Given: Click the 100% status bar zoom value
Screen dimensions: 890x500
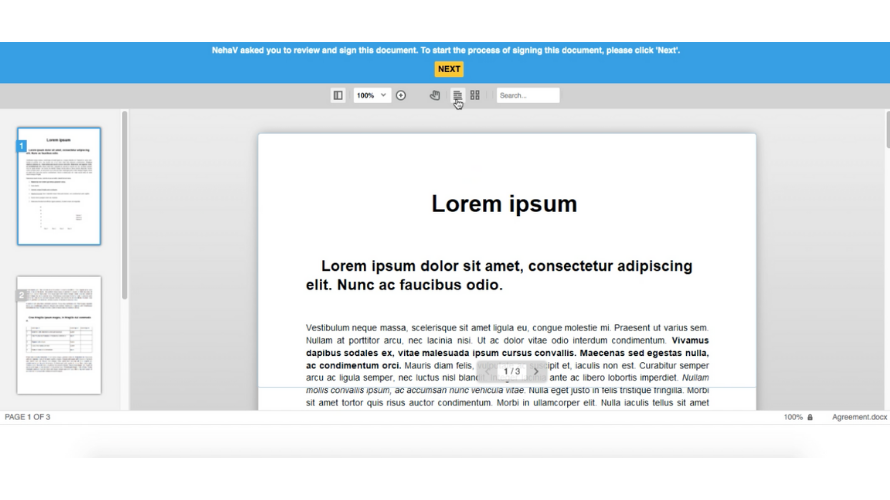Looking at the screenshot, I should pos(793,417).
